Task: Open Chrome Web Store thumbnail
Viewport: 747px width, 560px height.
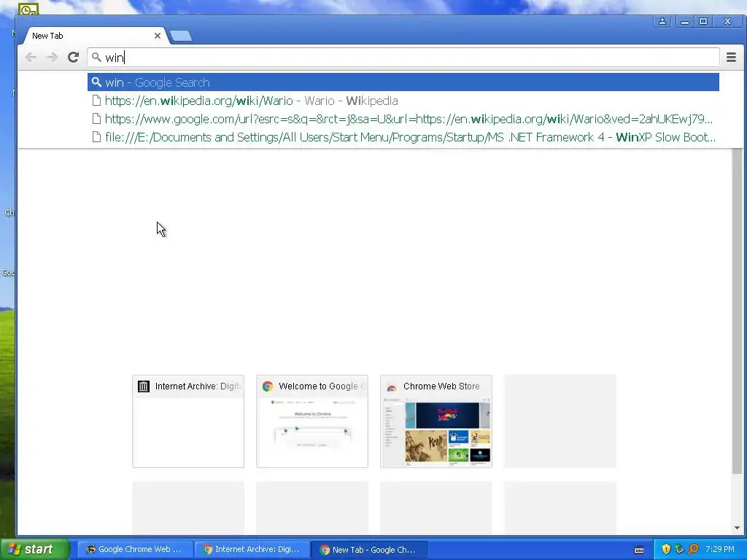Action: click(436, 421)
